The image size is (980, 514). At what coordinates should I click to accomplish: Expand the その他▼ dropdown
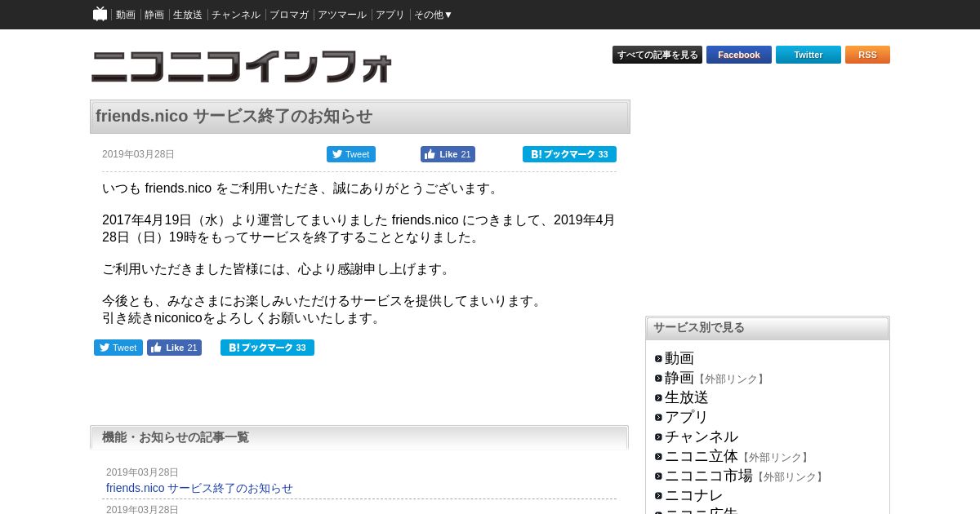[x=434, y=15]
